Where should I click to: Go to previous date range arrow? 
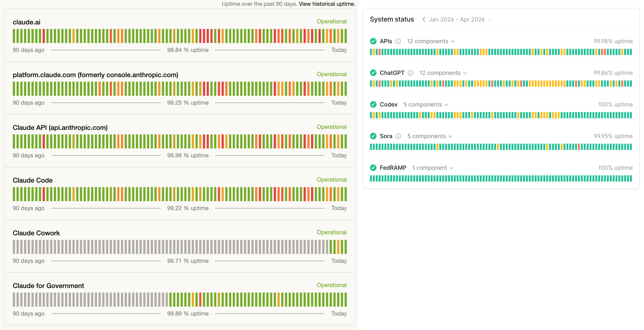click(x=424, y=19)
